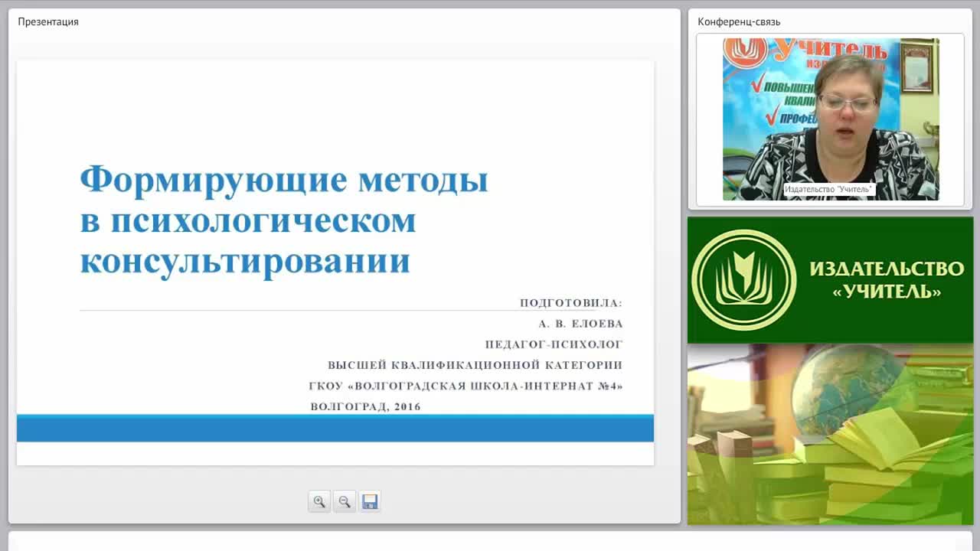Screen dimensions: 980x551
Task: Save the presentation with the floppy disk icon
Action: pos(370,502)
